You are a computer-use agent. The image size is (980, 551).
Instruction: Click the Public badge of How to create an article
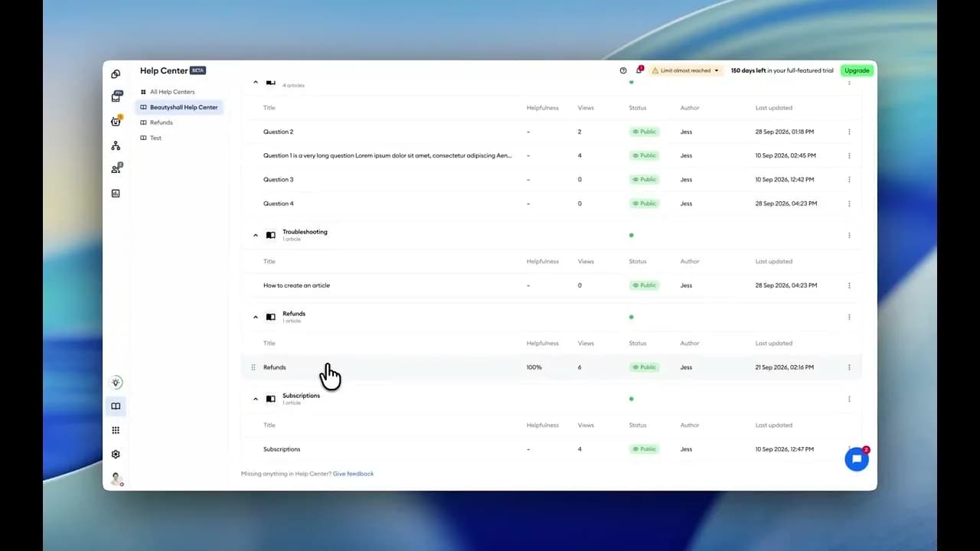click(645, 285)
